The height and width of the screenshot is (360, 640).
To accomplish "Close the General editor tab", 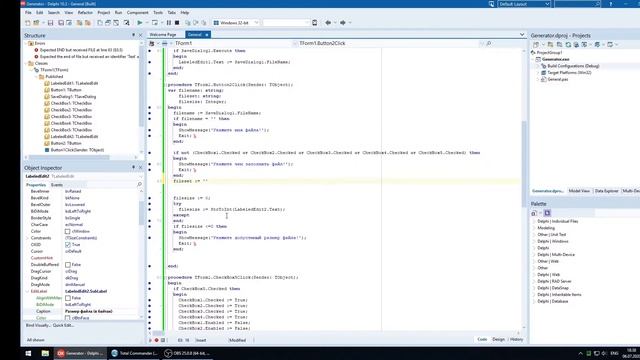I will [x=207, y=35].
